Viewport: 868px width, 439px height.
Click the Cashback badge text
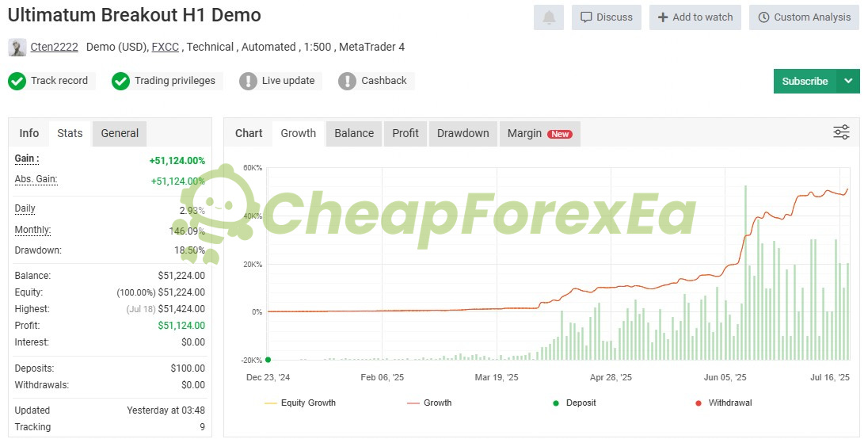click(384, 81)
